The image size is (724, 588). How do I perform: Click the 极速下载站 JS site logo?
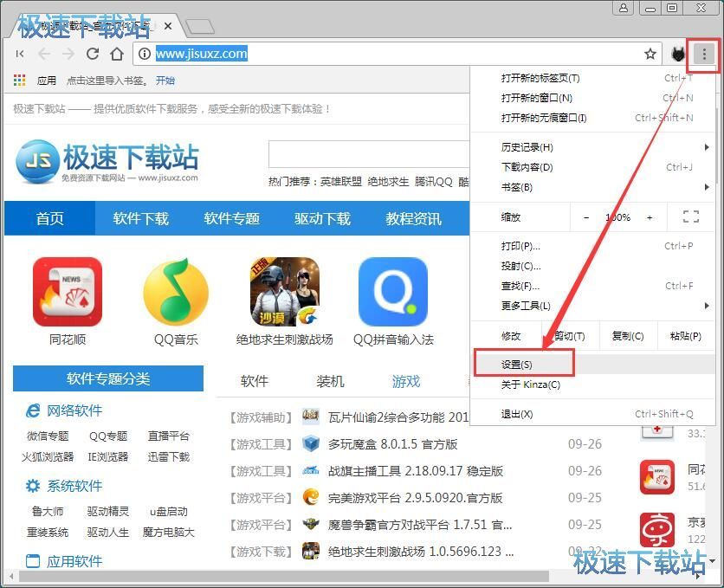point(107,161)
